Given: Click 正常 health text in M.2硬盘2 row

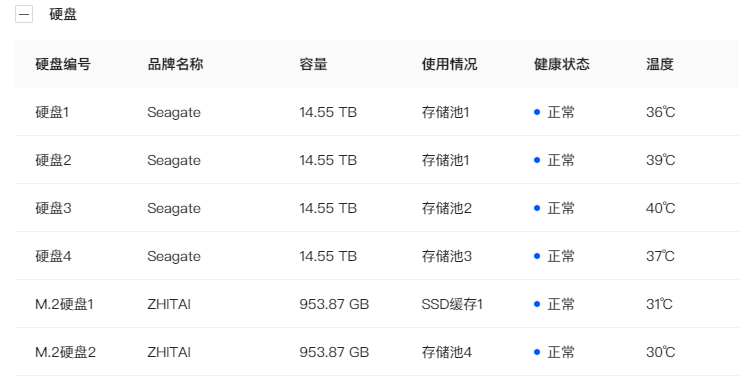Looking at the screenshot, I should coord(561,352).
